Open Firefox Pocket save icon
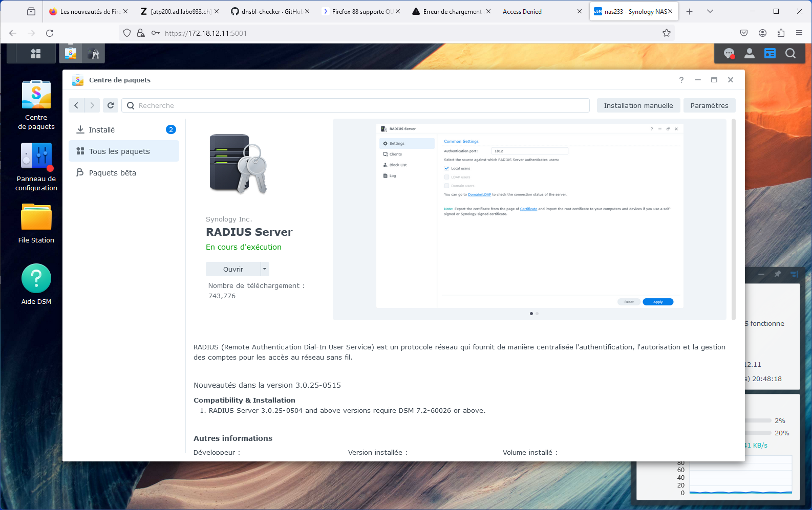The height and width of the screenshot is (510, 812). point(744,33)
